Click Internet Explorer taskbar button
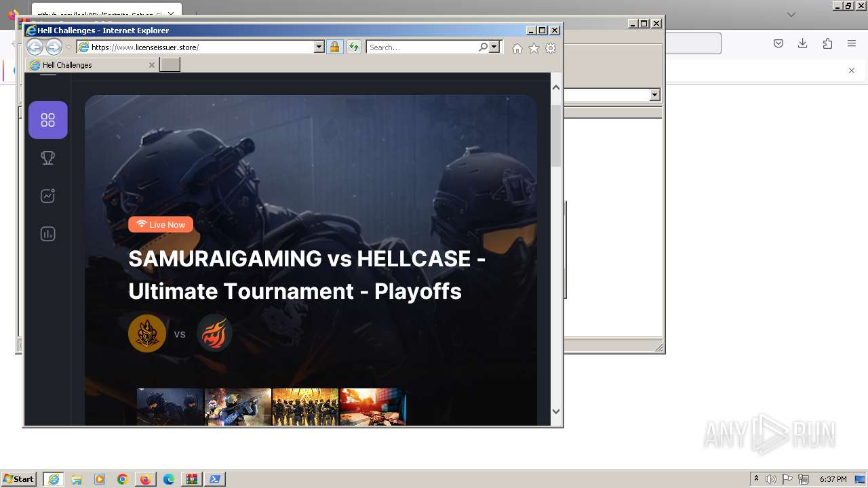This screenshot has width=868, height=488. [x=54, y=479]
